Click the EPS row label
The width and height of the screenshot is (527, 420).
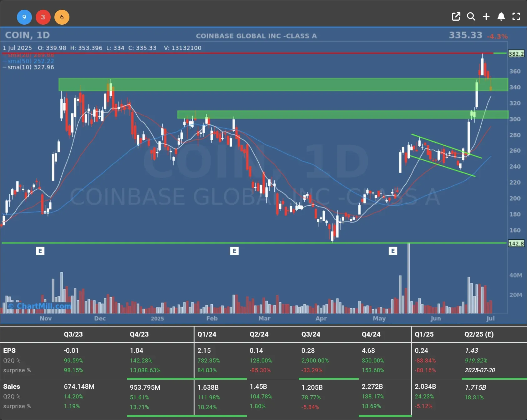9,351
